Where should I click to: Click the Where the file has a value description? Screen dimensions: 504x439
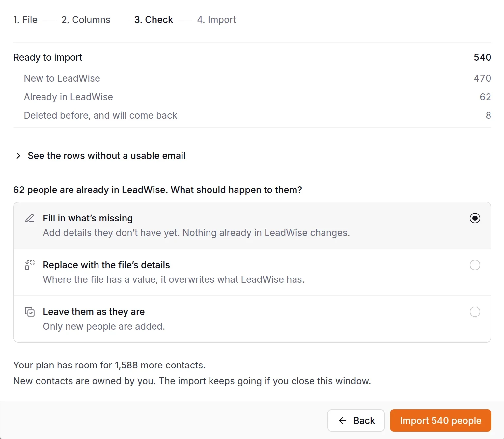click(174, 279)
